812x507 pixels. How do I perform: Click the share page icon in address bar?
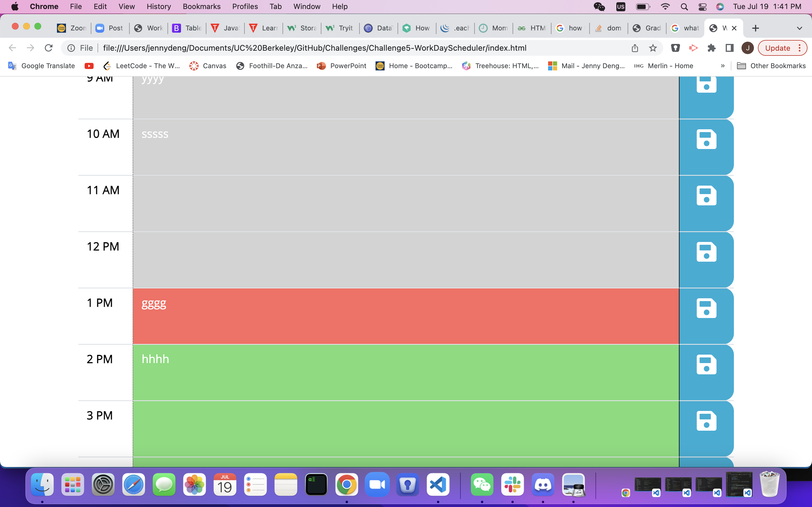coord(634,48)
